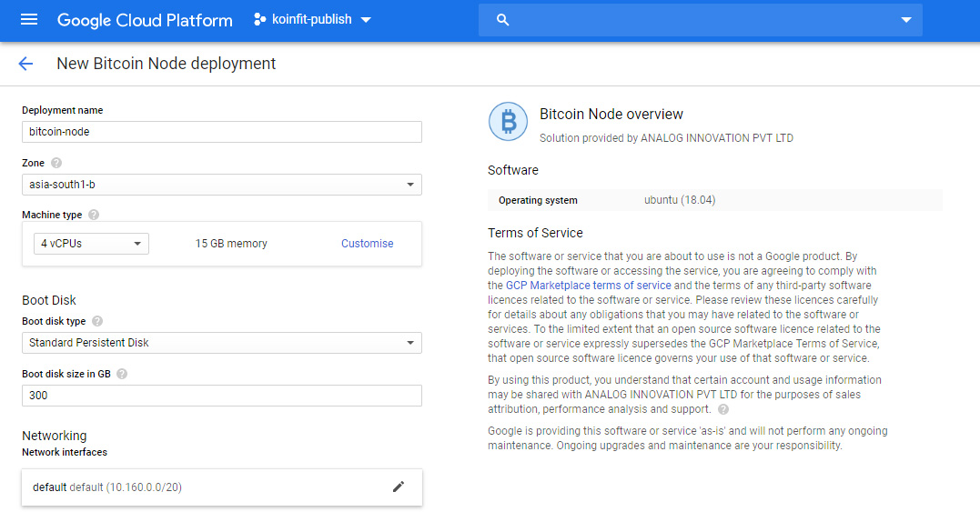The image size is (980, 512).
Task: Open the koinfit-publish project selector
Action: tap(312, 19)
